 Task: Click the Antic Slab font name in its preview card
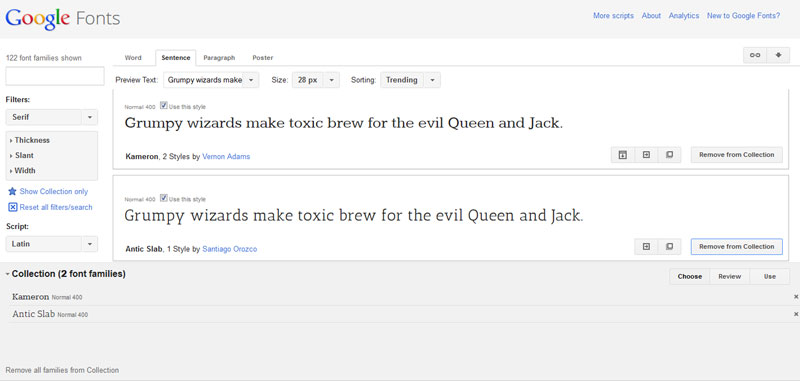point(144,249)
